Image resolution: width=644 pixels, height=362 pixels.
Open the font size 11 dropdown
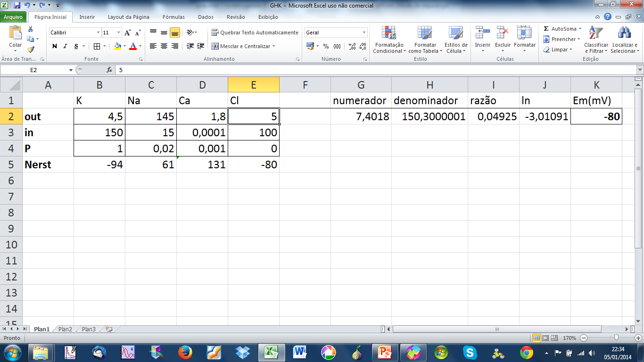[118, 33]
